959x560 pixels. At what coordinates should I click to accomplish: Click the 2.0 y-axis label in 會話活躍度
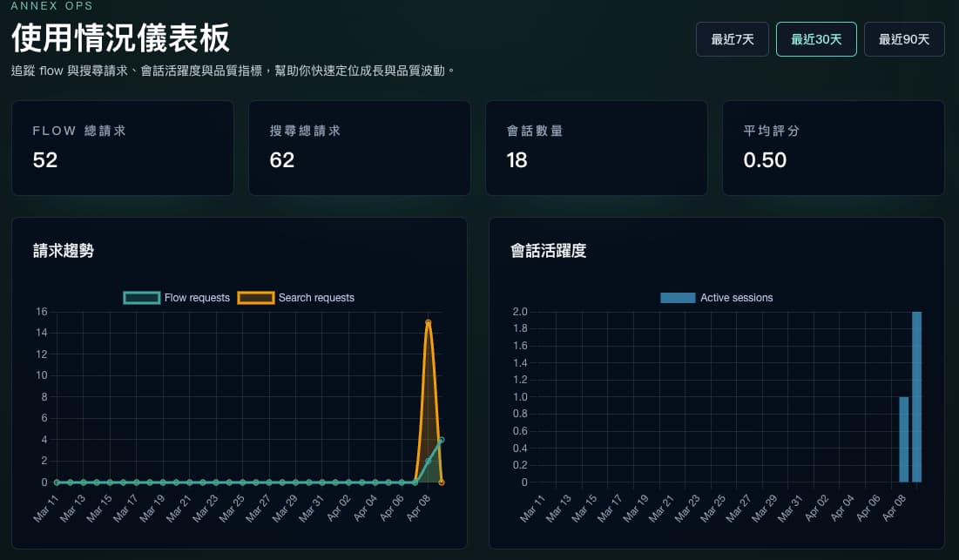520,312
